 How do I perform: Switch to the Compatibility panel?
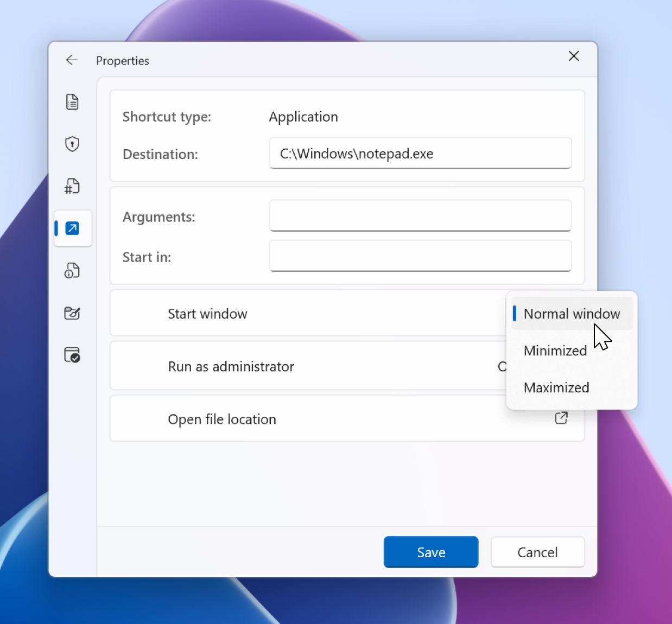point(72,355)
